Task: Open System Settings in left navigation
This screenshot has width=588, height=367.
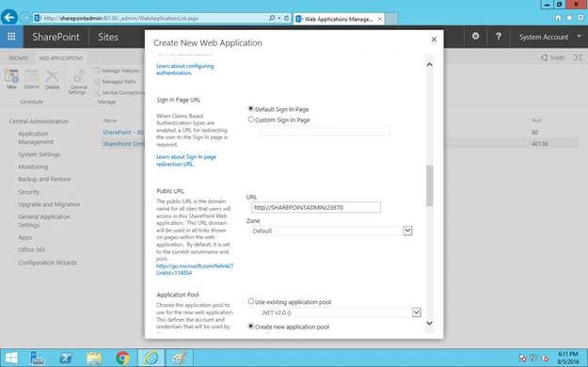Action: pyautogui.click(x=39, y=154)
